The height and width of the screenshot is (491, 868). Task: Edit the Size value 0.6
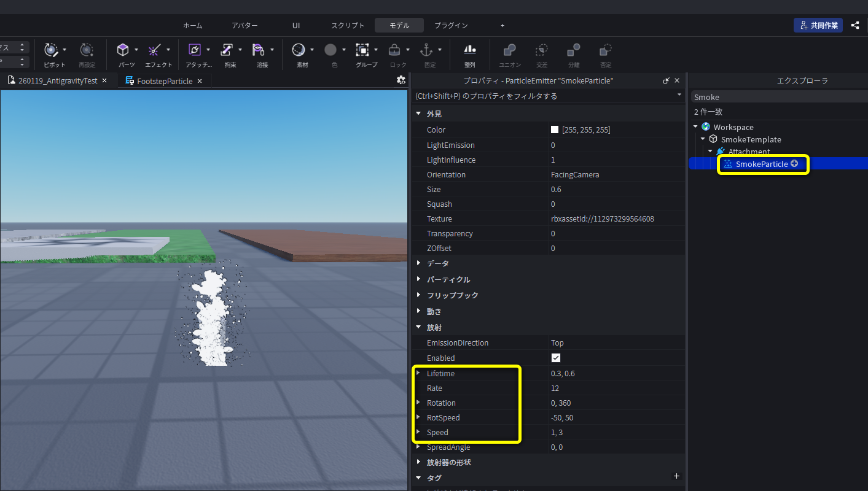coord(616,189)
